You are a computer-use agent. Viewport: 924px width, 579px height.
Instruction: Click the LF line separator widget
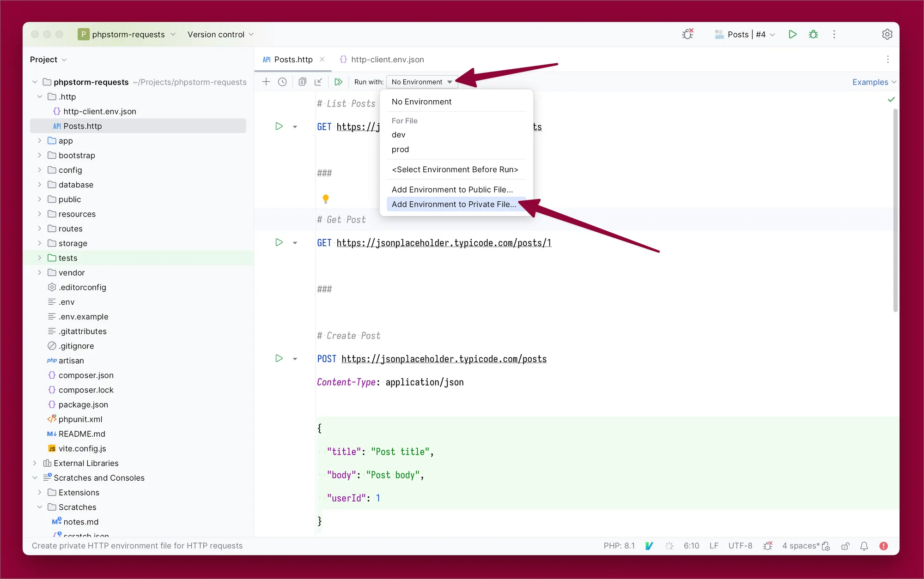[x=714, y=546]
